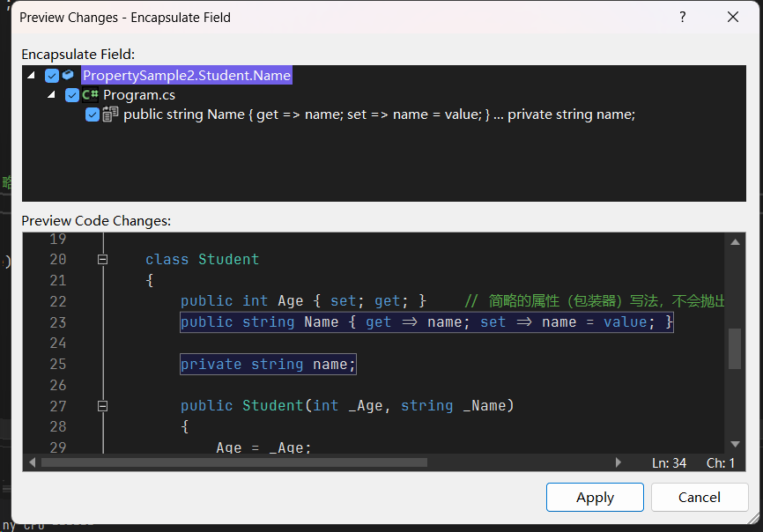The width and height of the screenshot is (763, 532).
Task: Click the scroll up arrow in code preview
Action: click(x=736, y=242)
